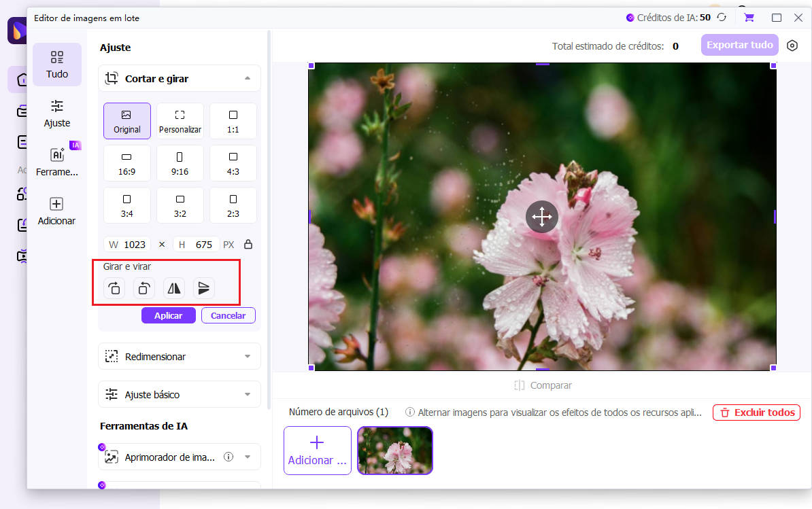Screen dimensions: 812x509
Task: Click the width W input field
Action: [135, 245]
